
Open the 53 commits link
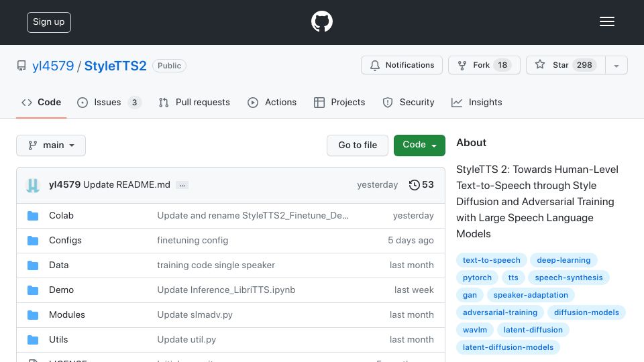pyautogui.click(x=421, y=185)
